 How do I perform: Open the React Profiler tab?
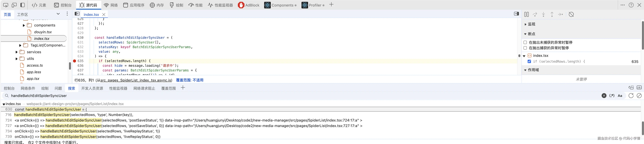coord(313,5)
